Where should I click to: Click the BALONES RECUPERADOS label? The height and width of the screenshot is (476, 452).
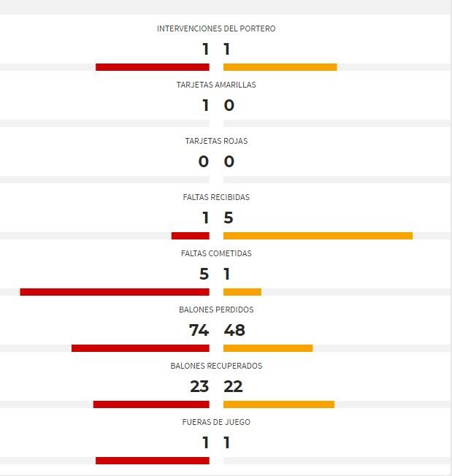click(x=216, y=366)
